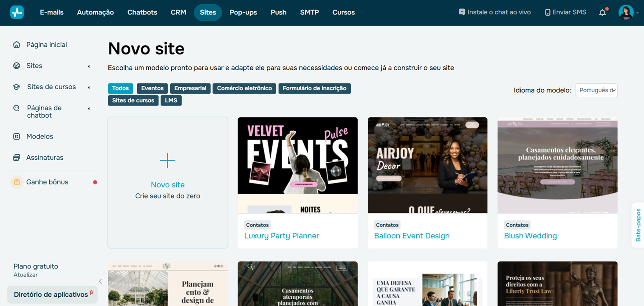This screenshot has height=306, width=644.
Task: Click the SMS phone icon
Action: (548, 12)
